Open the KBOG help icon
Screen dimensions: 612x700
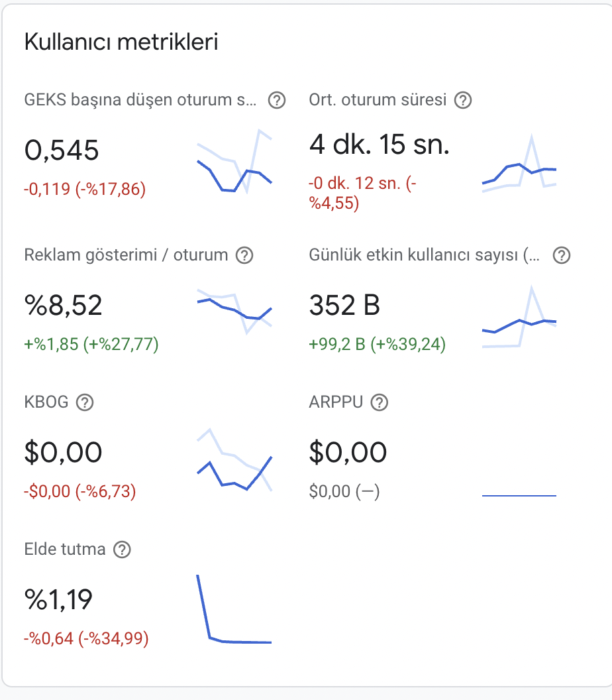click(x=85, y=402)
